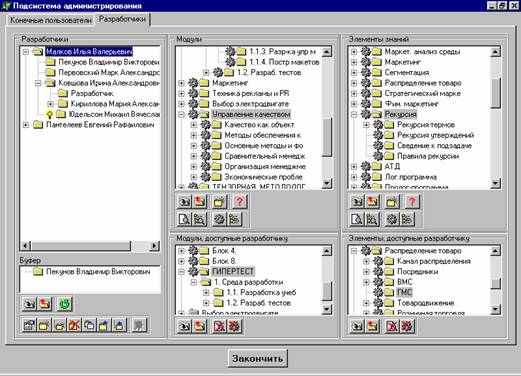This screenshot has width=521, height=376.
Task: Select Выбор электродвигателя in Модули tree
Action: 250,104
